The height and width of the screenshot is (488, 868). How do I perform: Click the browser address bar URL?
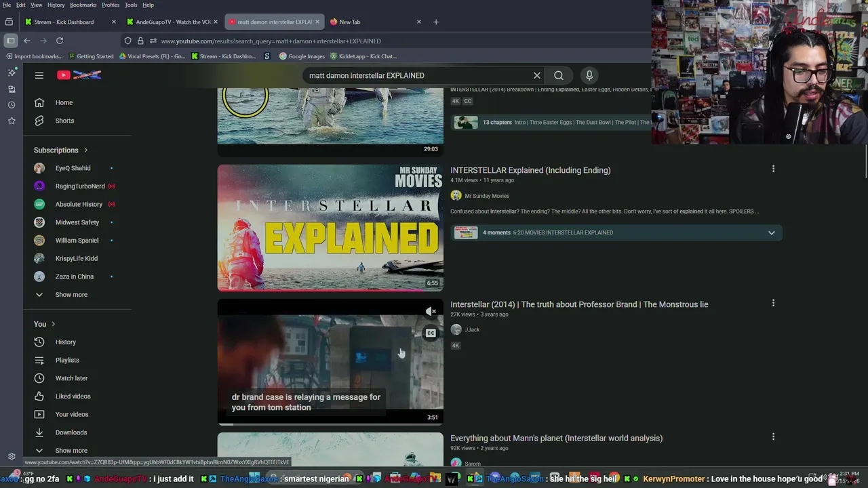point(271,41)
